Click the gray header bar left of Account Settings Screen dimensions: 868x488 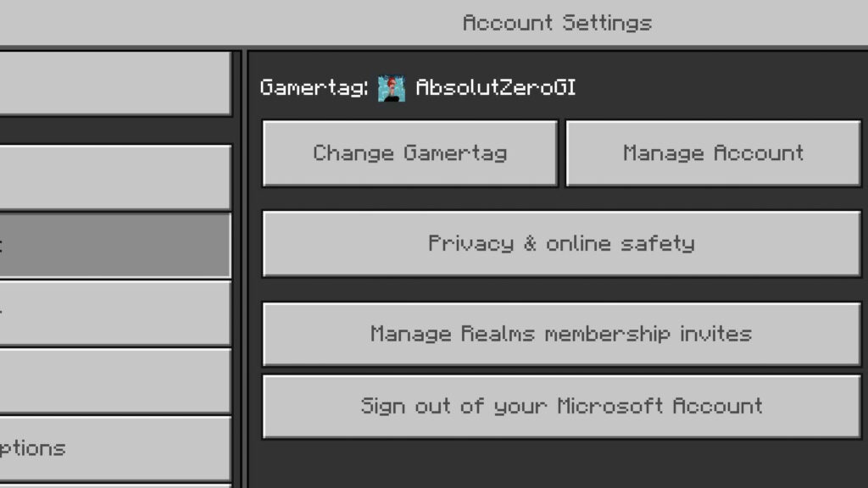[221, 23]
